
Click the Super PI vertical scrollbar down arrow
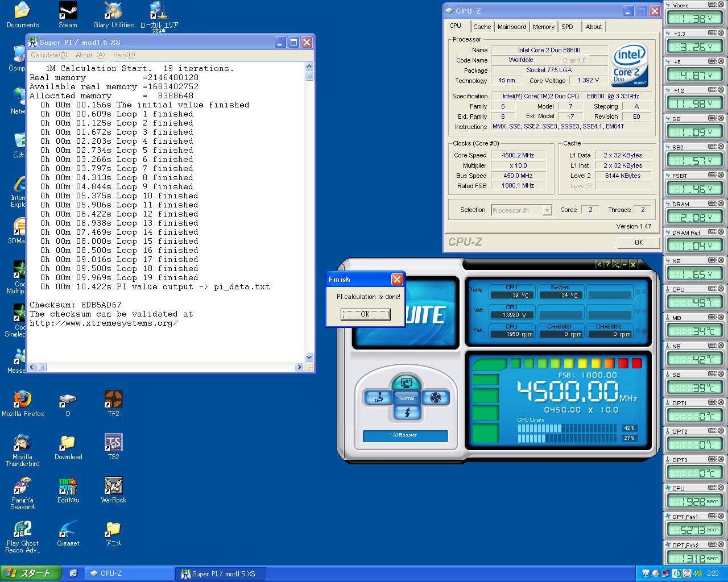click(309, 357)
